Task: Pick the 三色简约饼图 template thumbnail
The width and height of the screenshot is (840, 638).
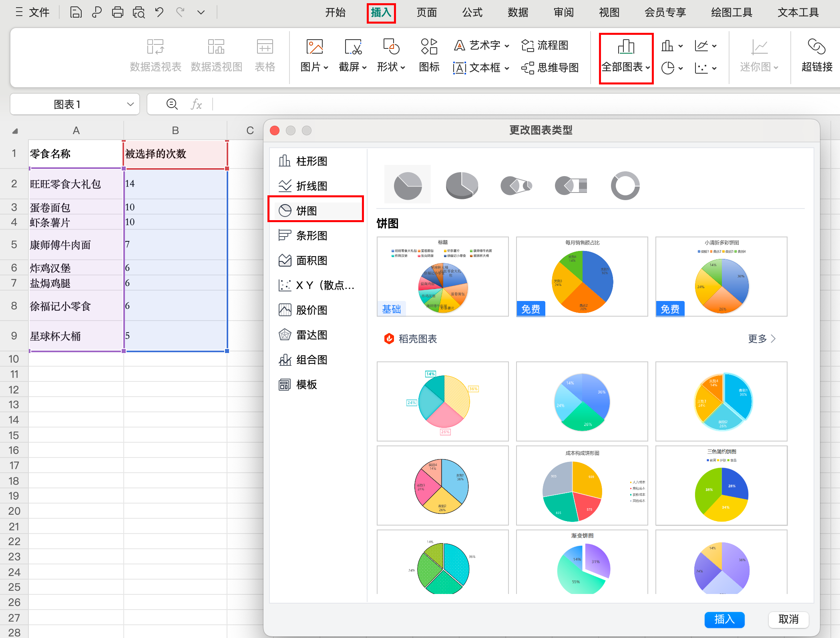Action: tap(721, 485)
